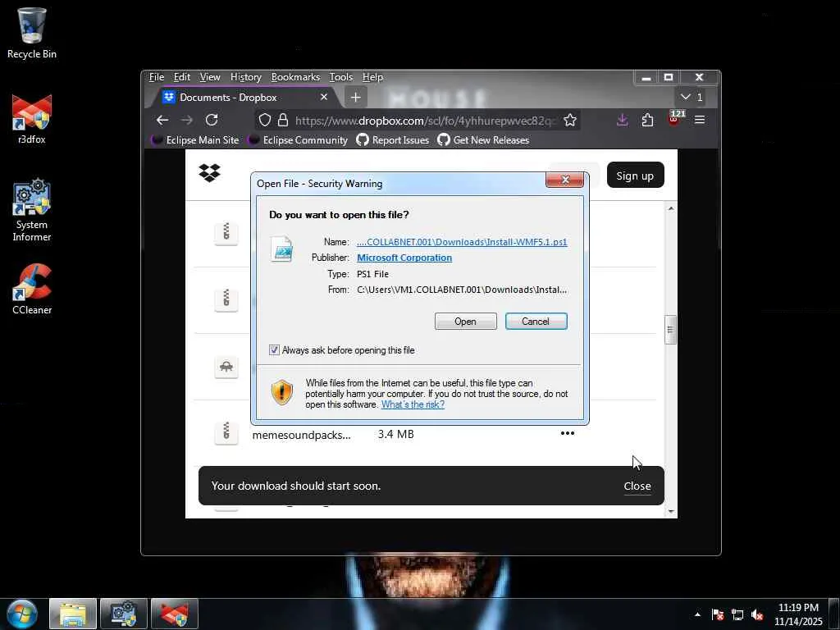Screen dimensions: 840x630
Task: Open Eclipse Community bookmark
Action: tap(299, 139)
